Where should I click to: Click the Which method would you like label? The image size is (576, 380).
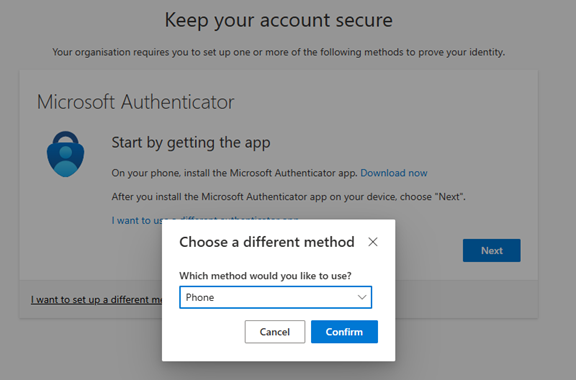point(265,276)
